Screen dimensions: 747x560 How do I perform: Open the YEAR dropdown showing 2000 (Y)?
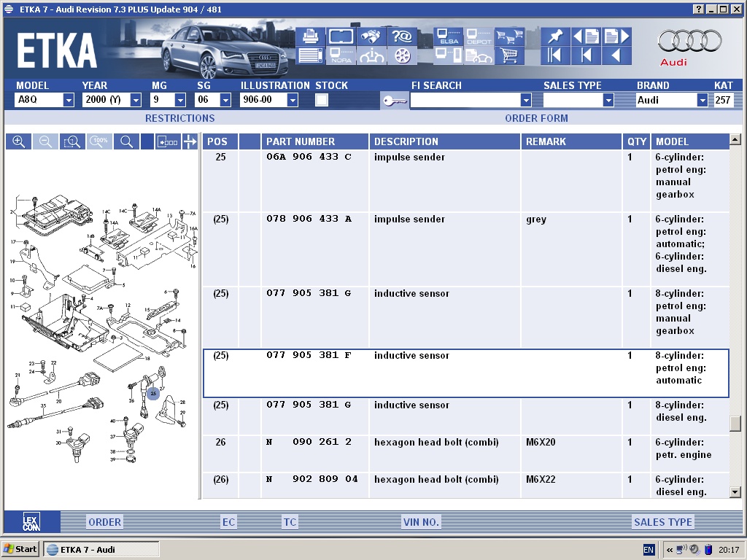[136, 100]
